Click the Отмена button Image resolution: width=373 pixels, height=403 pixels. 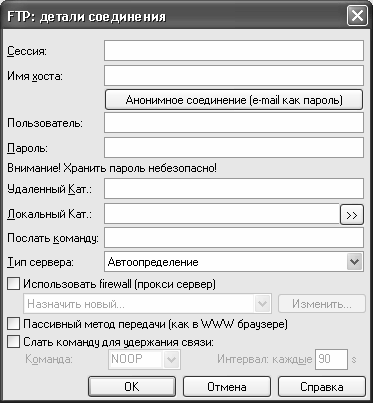pyautogui.click(x=227, y=387)
